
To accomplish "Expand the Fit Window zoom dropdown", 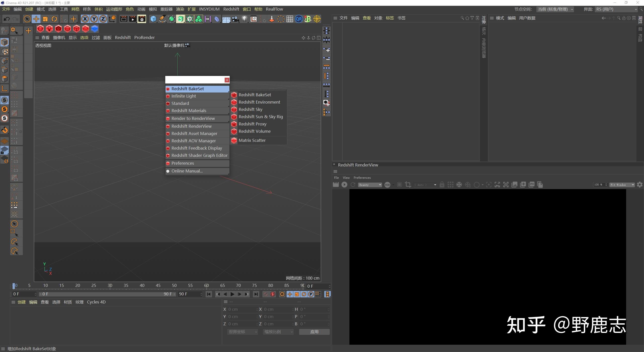I will tap(622, 185).
